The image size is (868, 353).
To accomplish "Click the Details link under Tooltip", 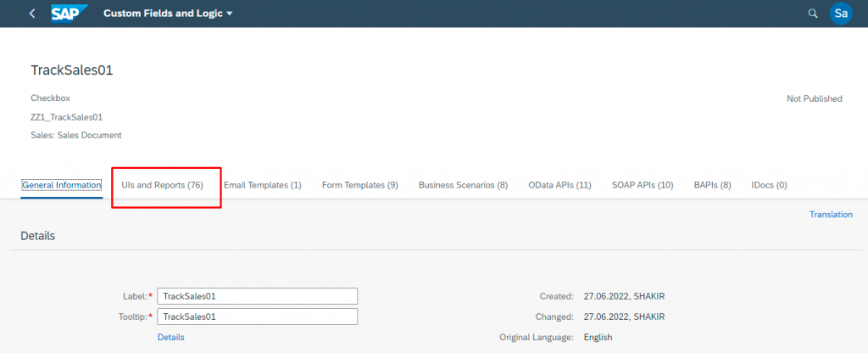I will (171, 337).
